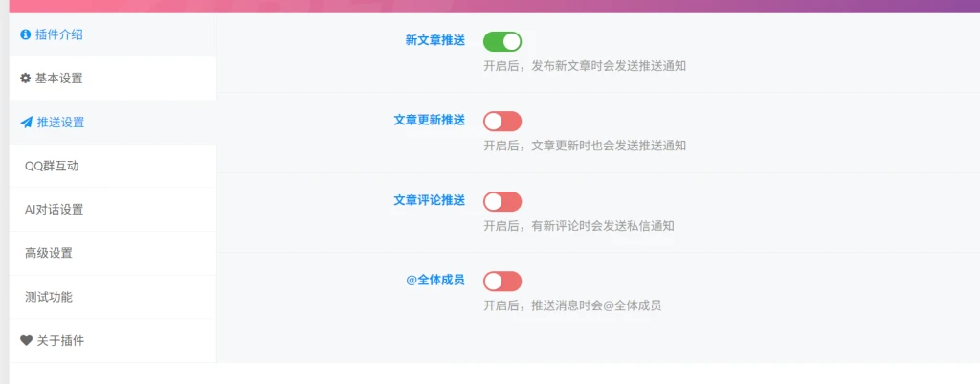The image size is (980, 384).
Task: Click the 文章更新推送 field label
Action: [x=430, y=120]
